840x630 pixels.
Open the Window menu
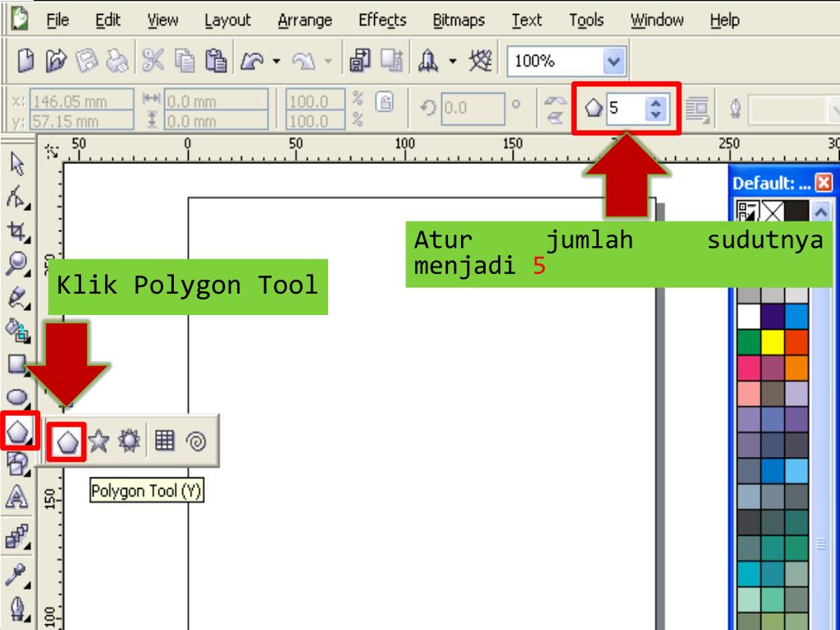click(657, 21)
